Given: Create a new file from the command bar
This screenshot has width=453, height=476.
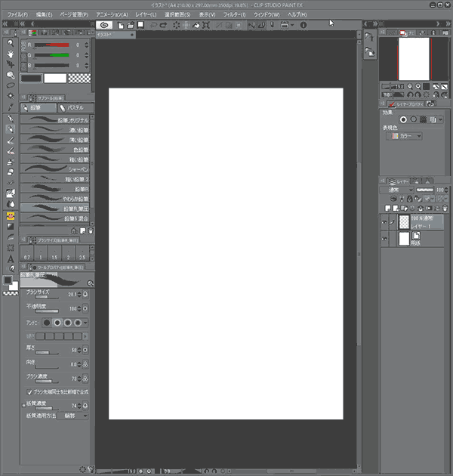Looking at the screenshot, I should [121, 25].
